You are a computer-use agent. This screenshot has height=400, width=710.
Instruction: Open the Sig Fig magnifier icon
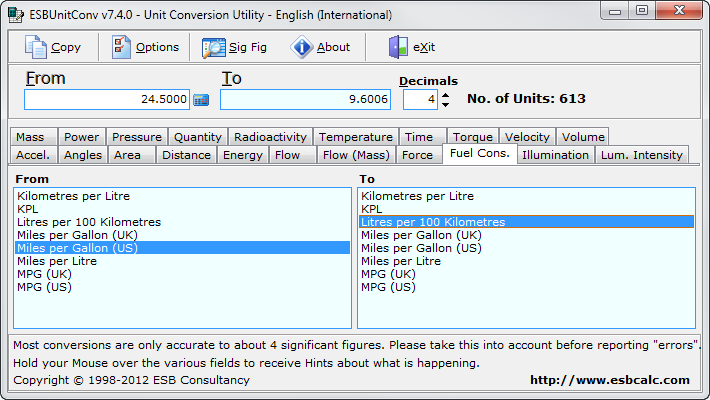(213, 48)
